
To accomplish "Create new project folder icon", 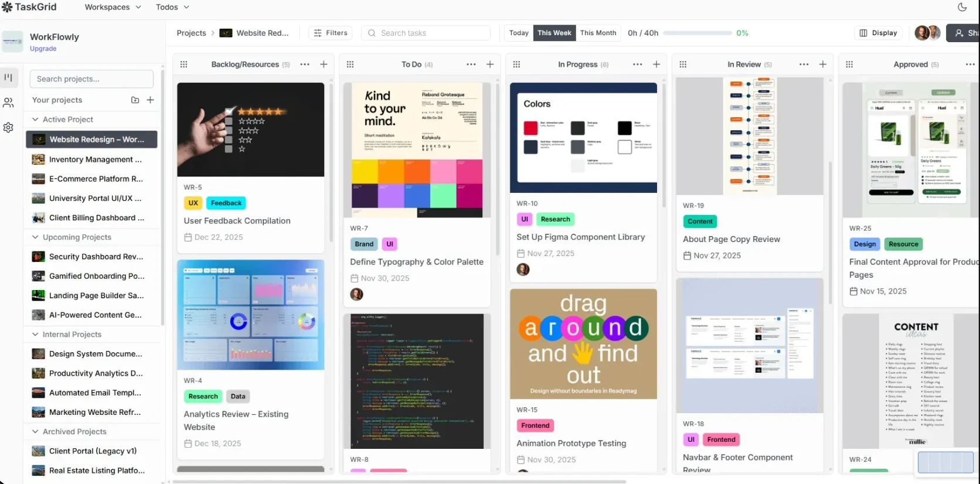I will [135, 100].
